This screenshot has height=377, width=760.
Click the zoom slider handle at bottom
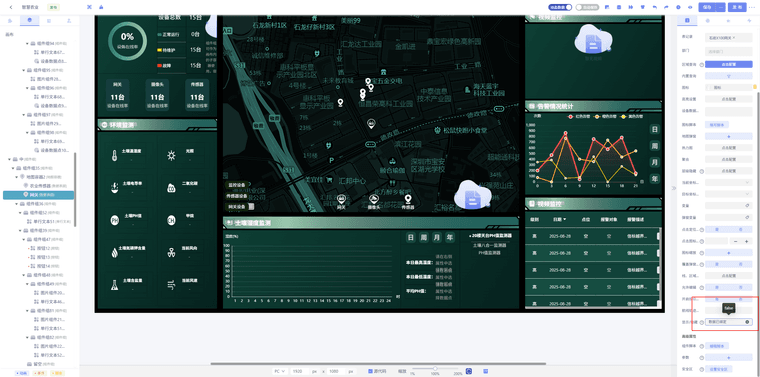click(x=435, y=369)
